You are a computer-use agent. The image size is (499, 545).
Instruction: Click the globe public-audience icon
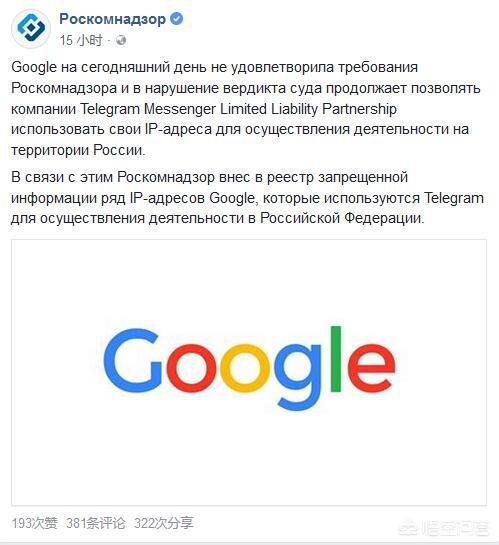[x=121, y=40]
